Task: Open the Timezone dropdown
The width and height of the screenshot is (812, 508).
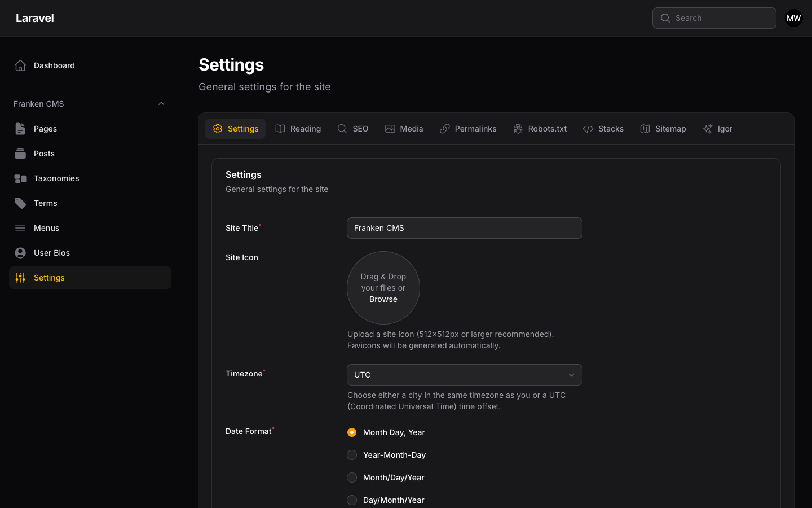Action: pyautogui.click(x=464, y=375)
